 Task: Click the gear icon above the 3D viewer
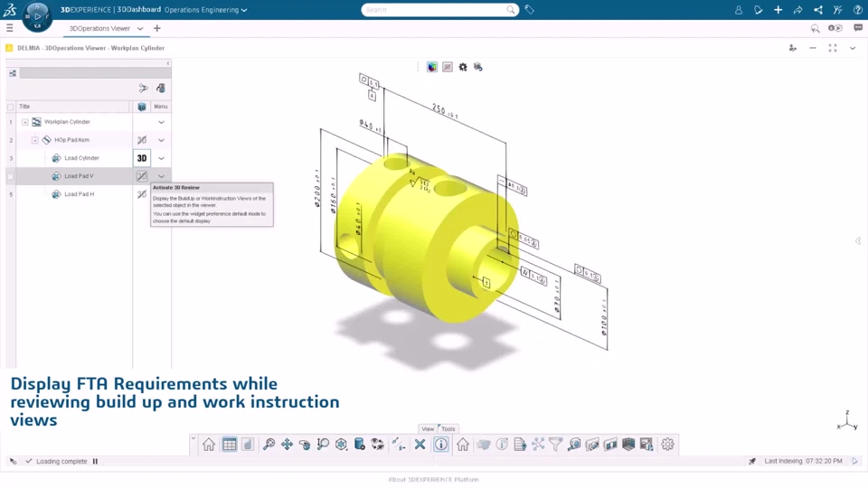pos(463,67)
